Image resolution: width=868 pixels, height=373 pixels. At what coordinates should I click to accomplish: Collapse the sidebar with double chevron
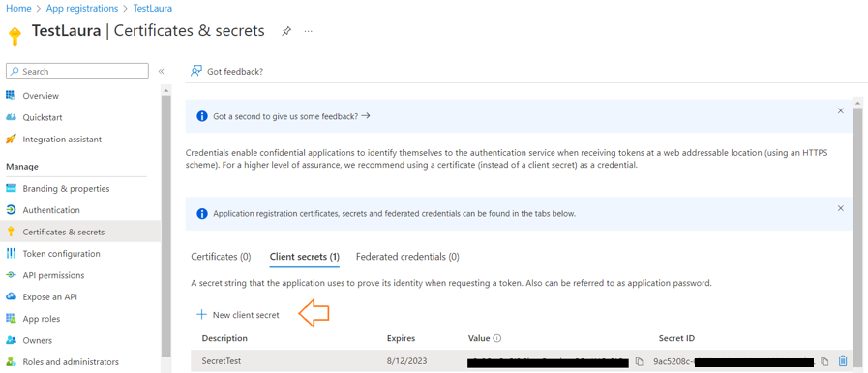tap(161, 72)
